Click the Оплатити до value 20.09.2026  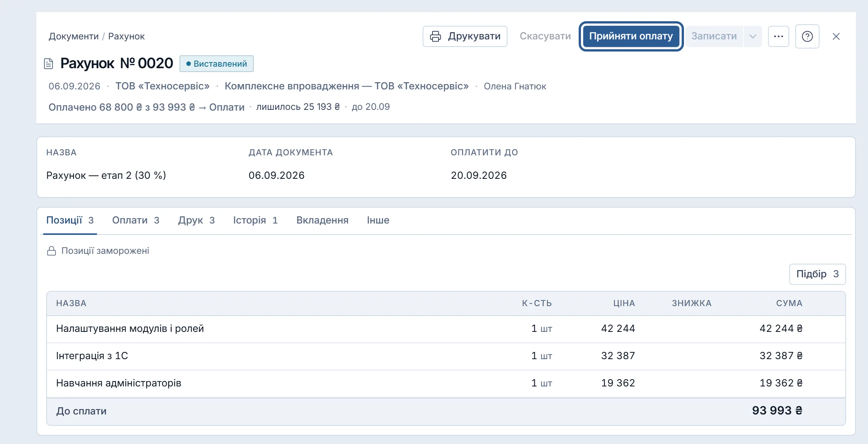click(479, 175)
